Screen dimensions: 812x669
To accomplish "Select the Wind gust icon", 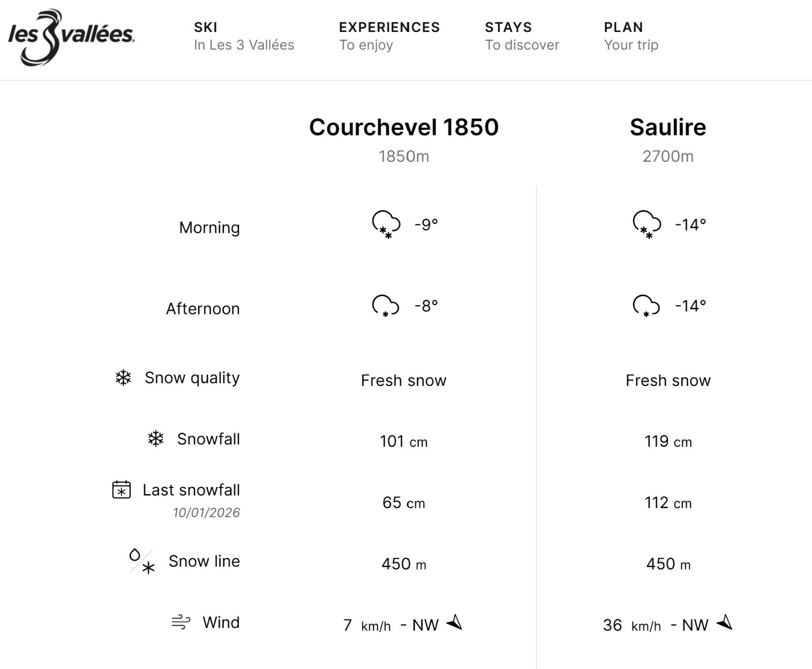I will pos(180,622).
